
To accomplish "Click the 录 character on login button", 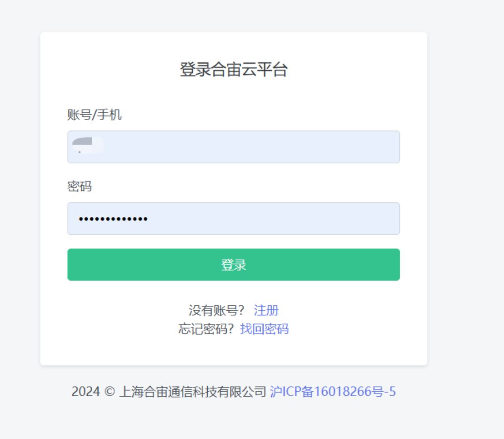I will (x=240, y=265).
